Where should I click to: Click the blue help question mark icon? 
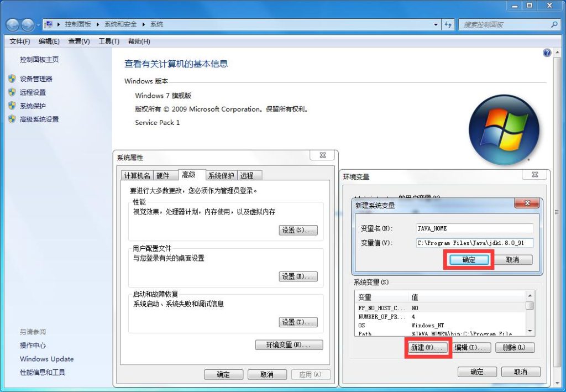[547, 53]
